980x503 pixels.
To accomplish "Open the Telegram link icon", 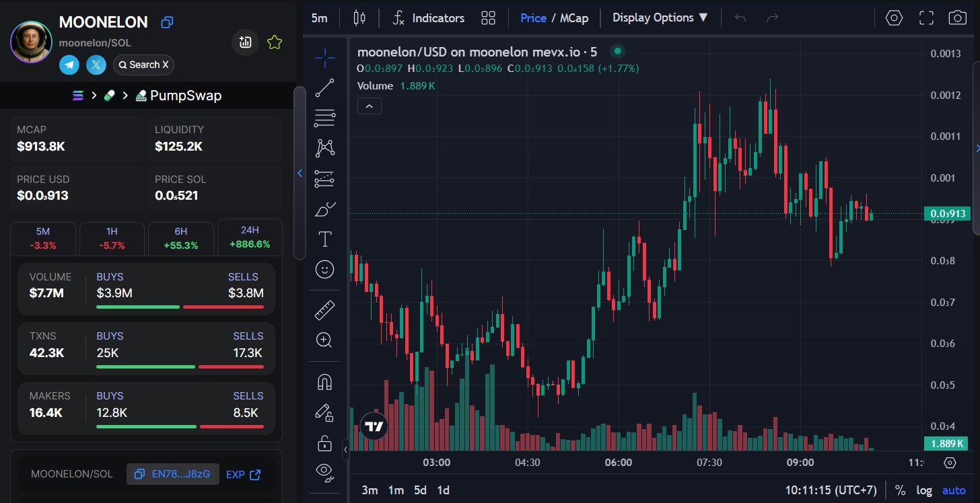I will tap(69, 65).
